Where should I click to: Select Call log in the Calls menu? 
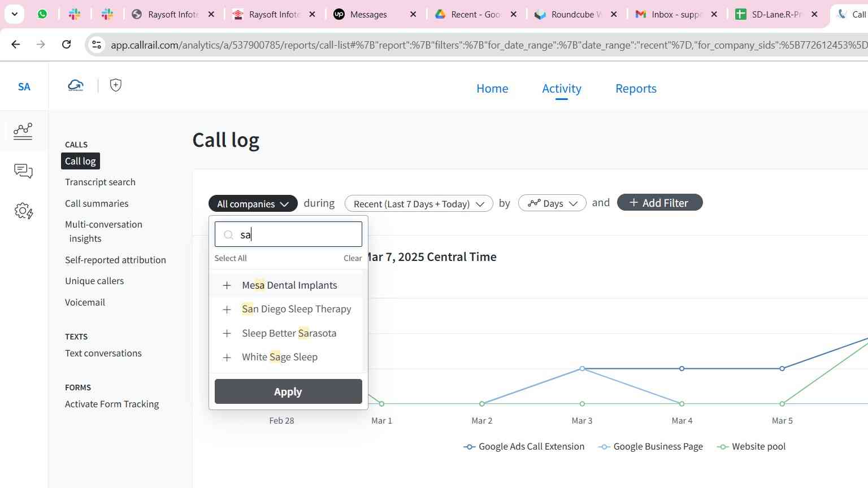click(x=80, y=161)
